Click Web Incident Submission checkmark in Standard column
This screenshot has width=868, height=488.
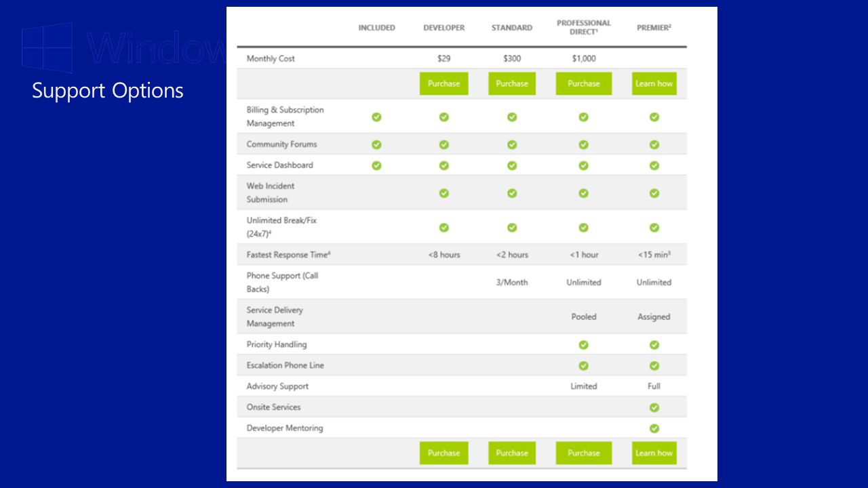(x=512, y=193)
